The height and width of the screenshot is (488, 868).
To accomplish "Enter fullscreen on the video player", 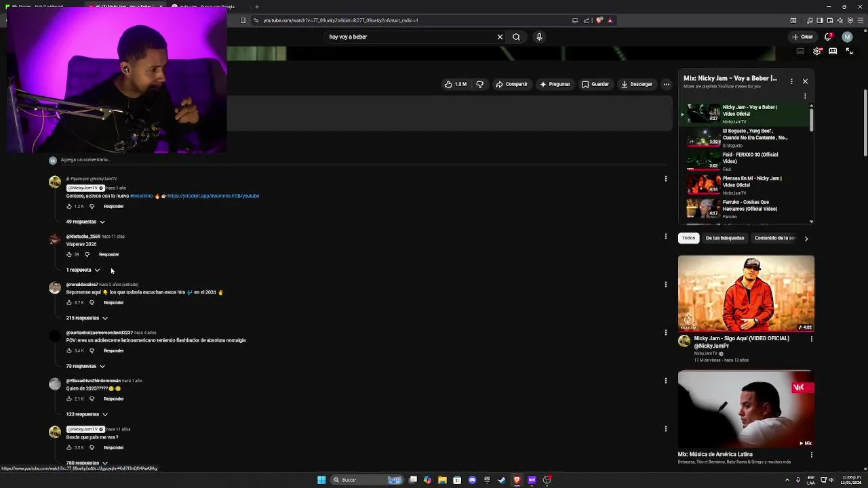I will click(849, 51).
